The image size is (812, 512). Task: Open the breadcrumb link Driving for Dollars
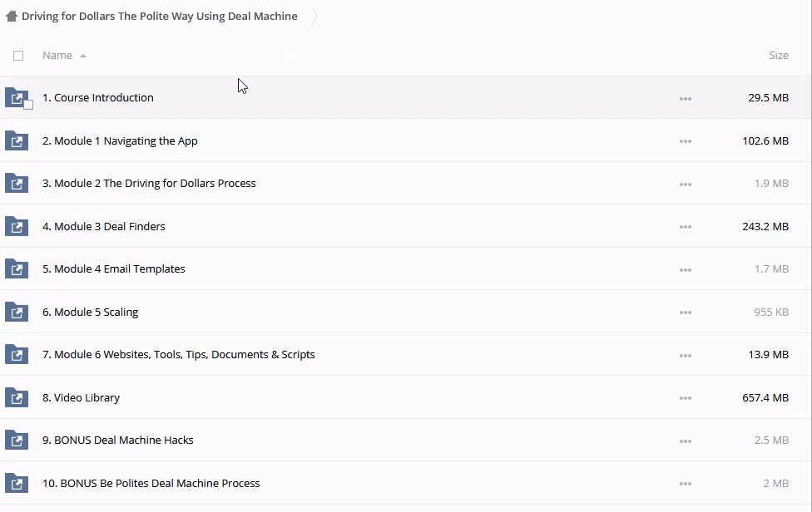159,16
